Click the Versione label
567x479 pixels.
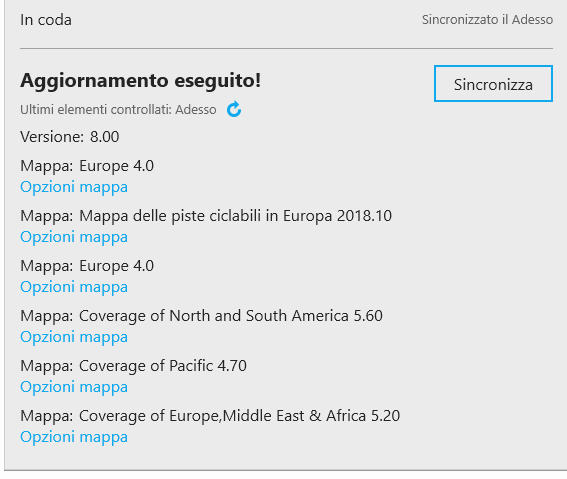tap(52, 137)
